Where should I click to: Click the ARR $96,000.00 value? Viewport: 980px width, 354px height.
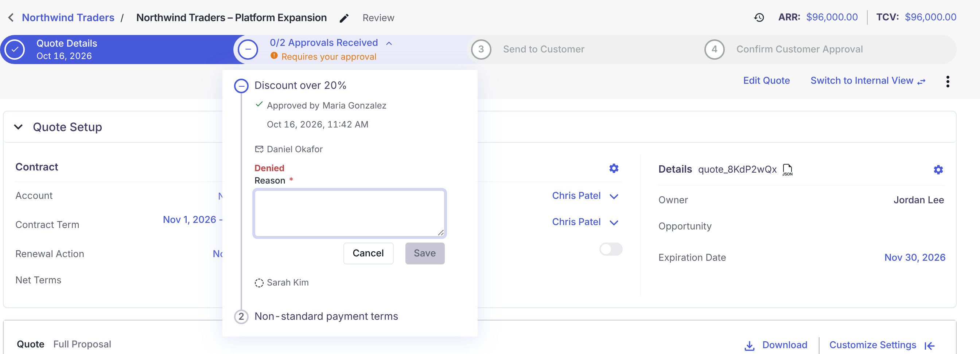832,17
